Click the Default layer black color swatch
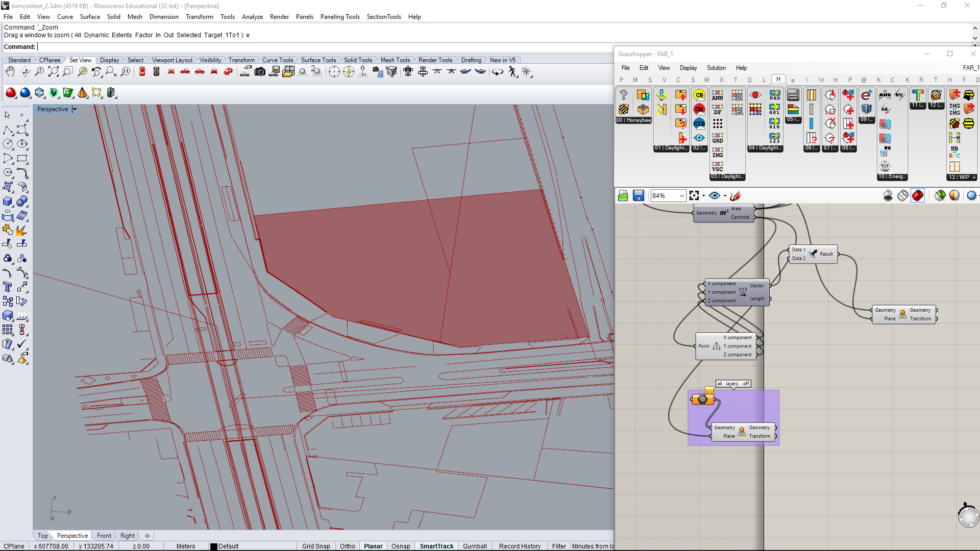The image size is (980, 551). tap(214, 546)
